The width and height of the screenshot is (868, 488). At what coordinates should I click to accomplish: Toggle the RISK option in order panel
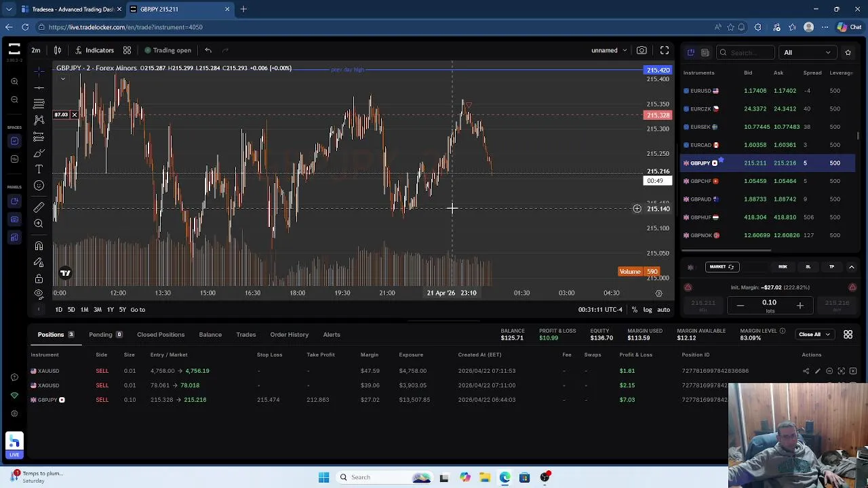coord(783,267)
